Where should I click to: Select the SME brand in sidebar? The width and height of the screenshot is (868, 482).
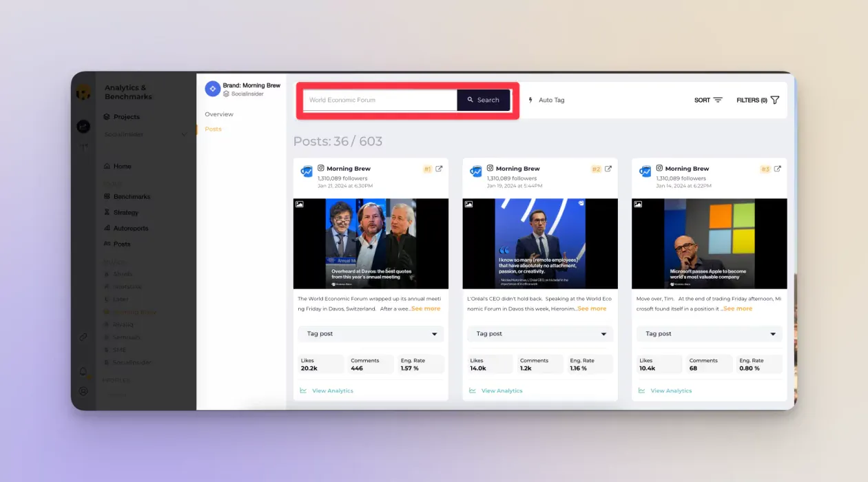coord(114,350)
